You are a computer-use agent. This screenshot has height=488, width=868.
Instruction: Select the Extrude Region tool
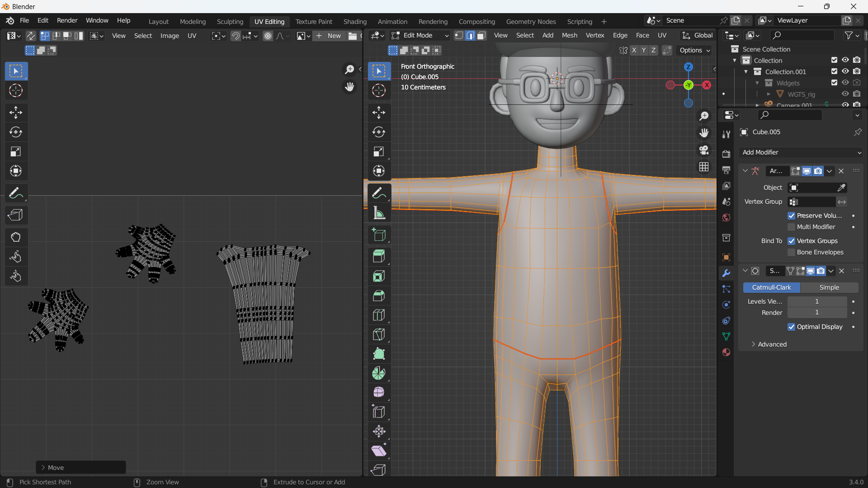tap(379, 256)
